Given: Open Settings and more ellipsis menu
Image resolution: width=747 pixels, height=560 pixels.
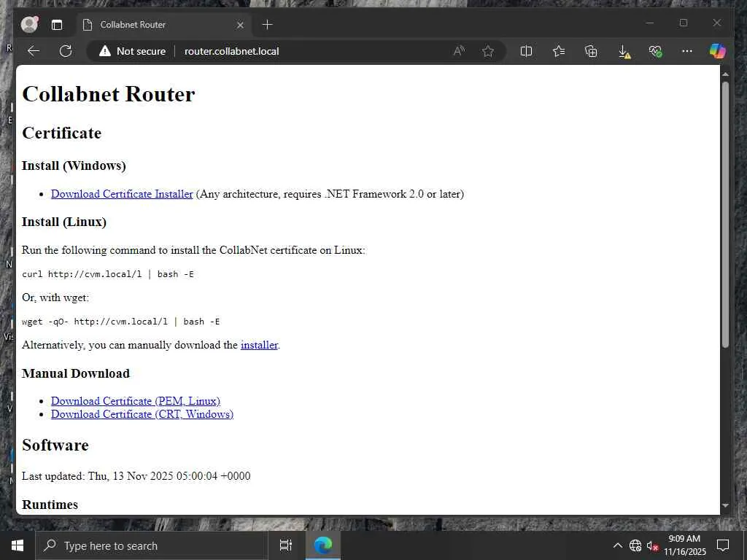Looking at the screenshot, I should (x=687, y=51).
